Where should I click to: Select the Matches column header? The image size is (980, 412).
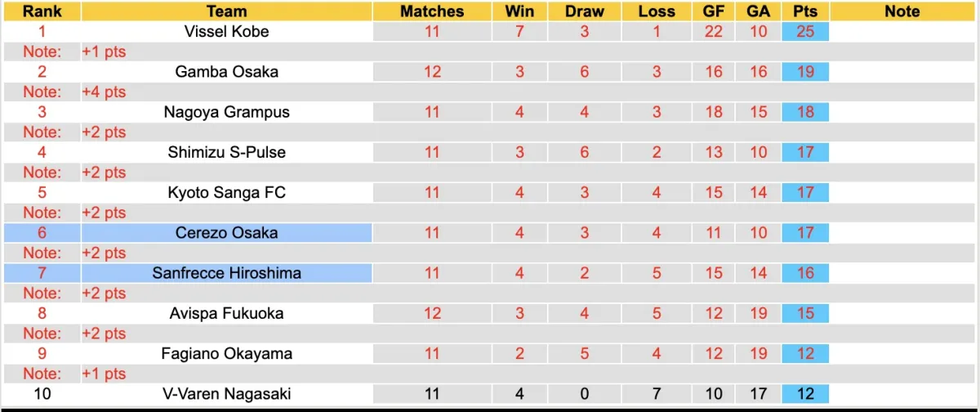tap(432, 11)
